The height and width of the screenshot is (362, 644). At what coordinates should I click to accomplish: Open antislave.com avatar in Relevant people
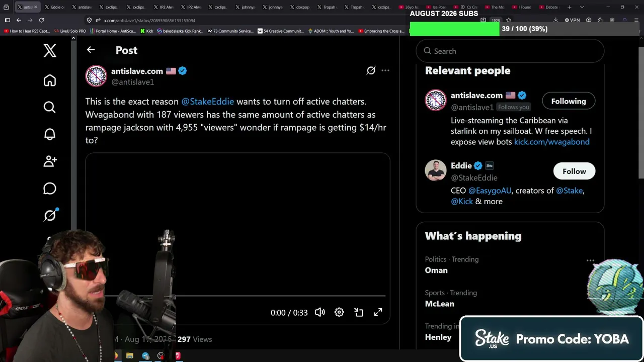[x=436, y=100]
